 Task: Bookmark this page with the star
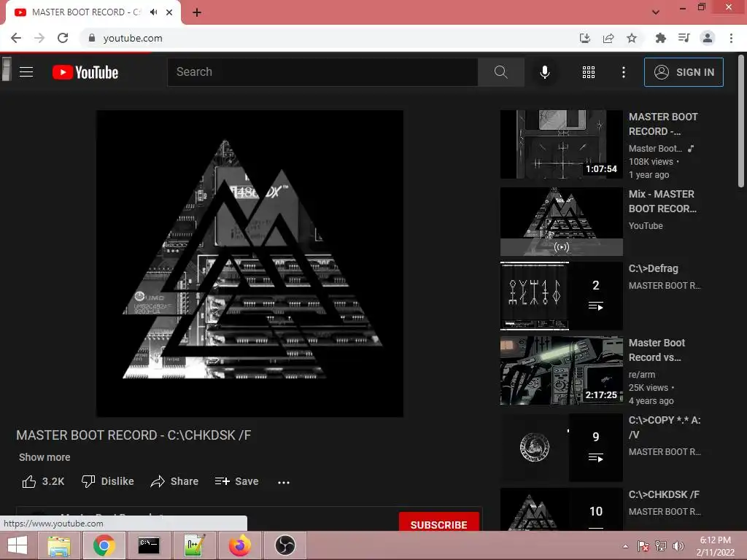point(632,38)
